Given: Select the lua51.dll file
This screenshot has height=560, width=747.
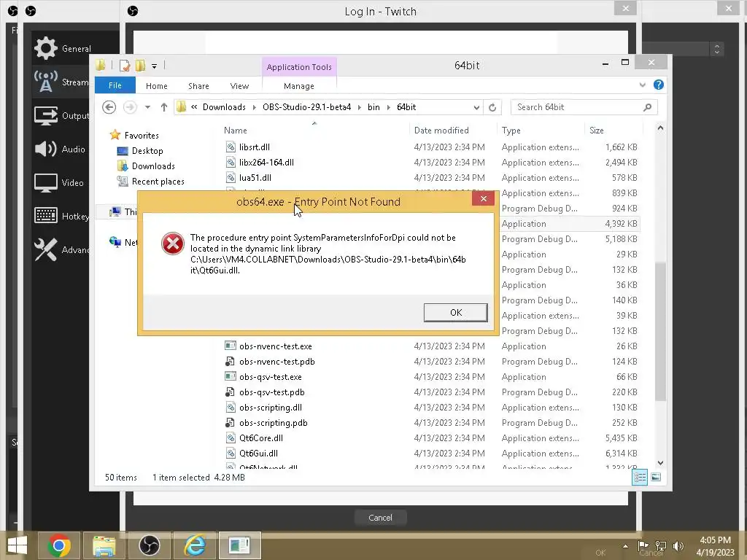Looking at the screenshot, I should [x=255, y=178].
